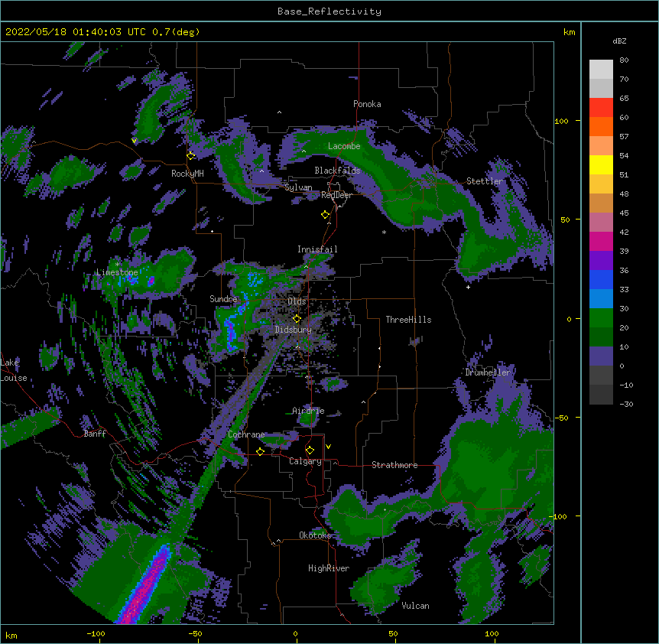Click the Lake Louise label
Image resolution: width=659 pixels, height=644 pixels.
(x=14, y=370)
